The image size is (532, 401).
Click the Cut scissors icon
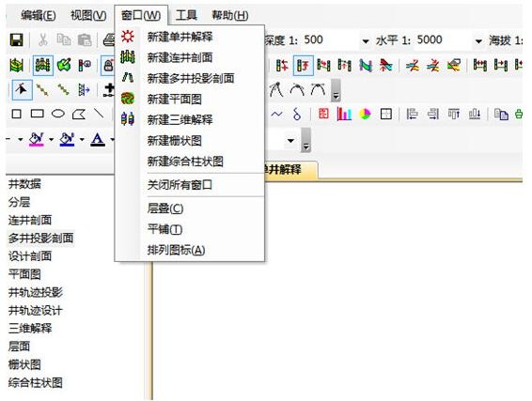(x=42, y=40)
